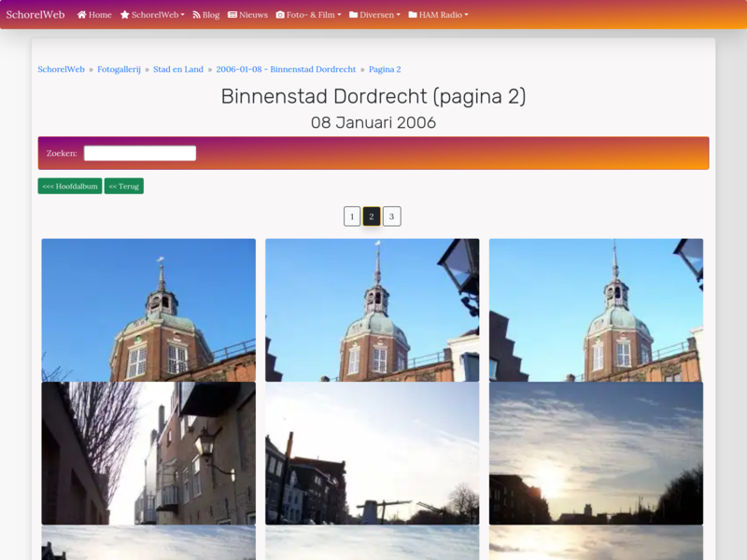
Task: Expand the Diversen dropdown arrow
Action: [399, 15]
